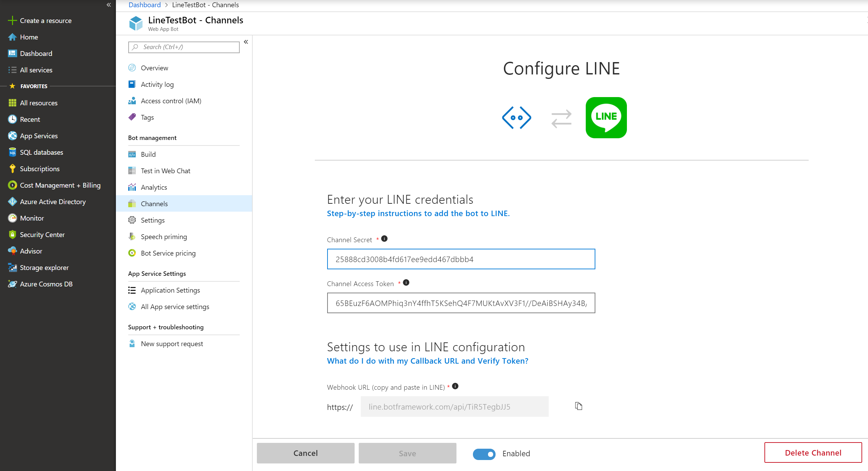Click the Bot Framework logo icon

click(x=516, y=117)
